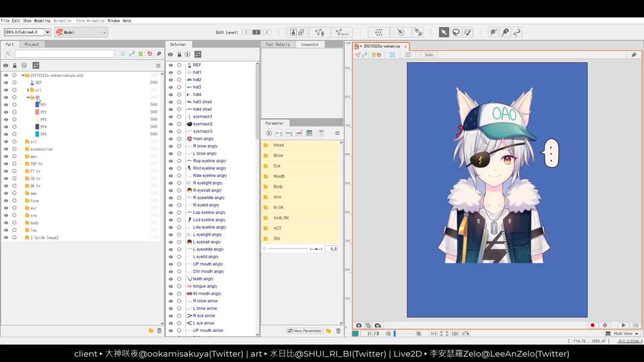Switch to the Inspector tab
644x362 pixels.
[x=310, y=44]
